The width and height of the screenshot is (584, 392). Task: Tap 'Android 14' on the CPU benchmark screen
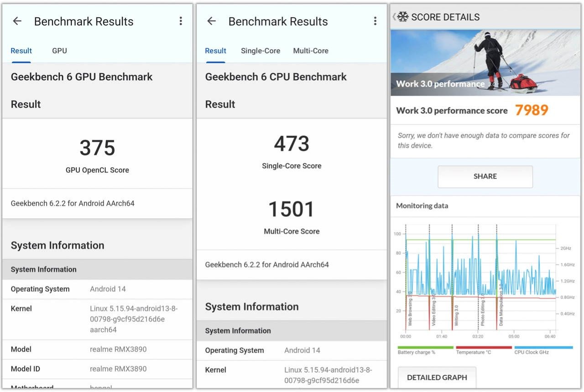click(302, 350)
